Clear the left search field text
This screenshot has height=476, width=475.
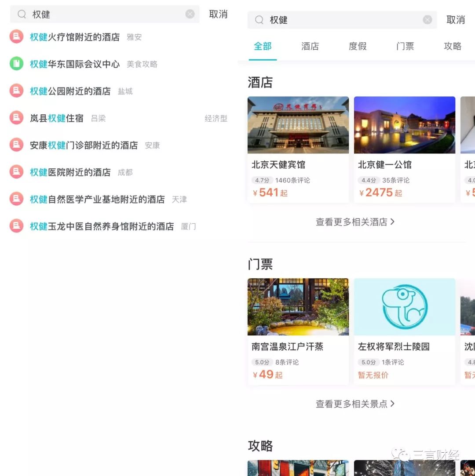point(190,14)
